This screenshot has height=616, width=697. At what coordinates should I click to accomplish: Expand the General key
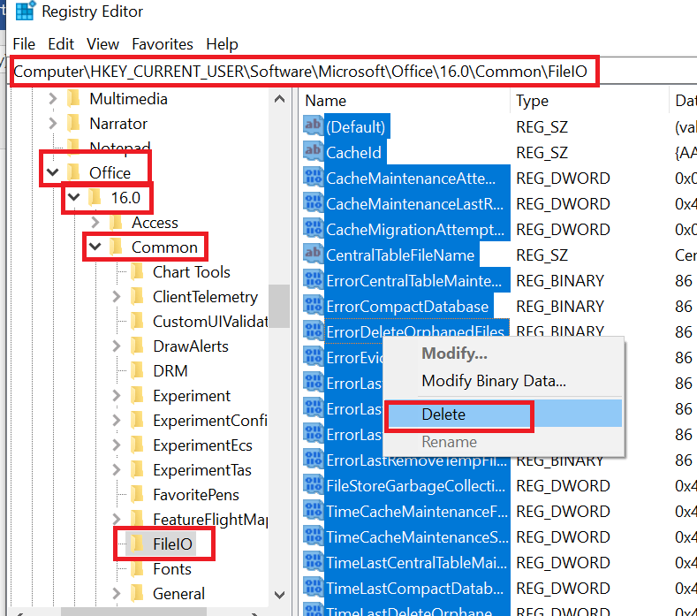(117, 593)
